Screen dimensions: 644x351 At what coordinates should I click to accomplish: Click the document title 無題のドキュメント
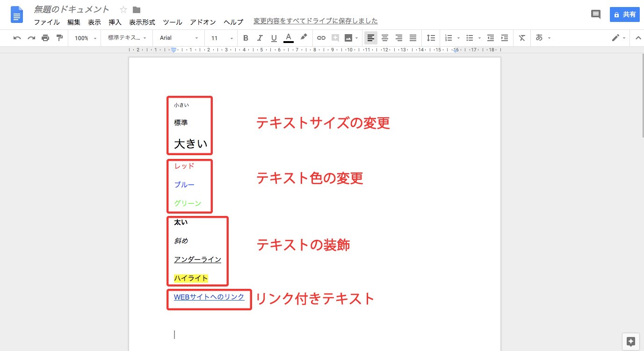(72, 9)
